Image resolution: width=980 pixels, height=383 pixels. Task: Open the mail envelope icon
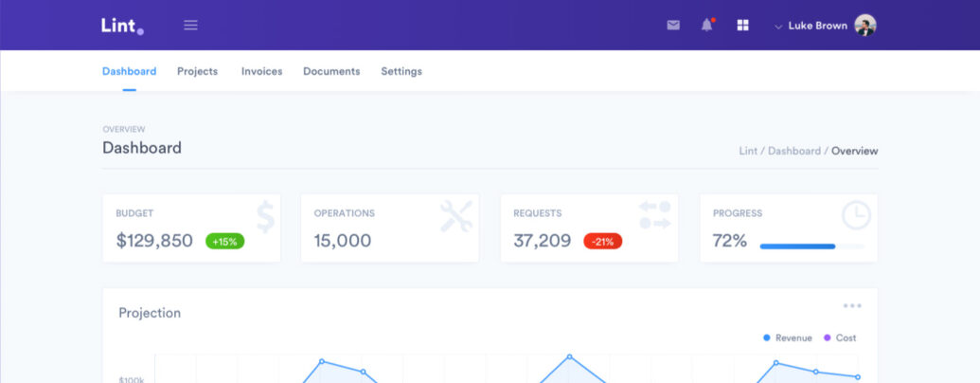(x=673, y=26)
